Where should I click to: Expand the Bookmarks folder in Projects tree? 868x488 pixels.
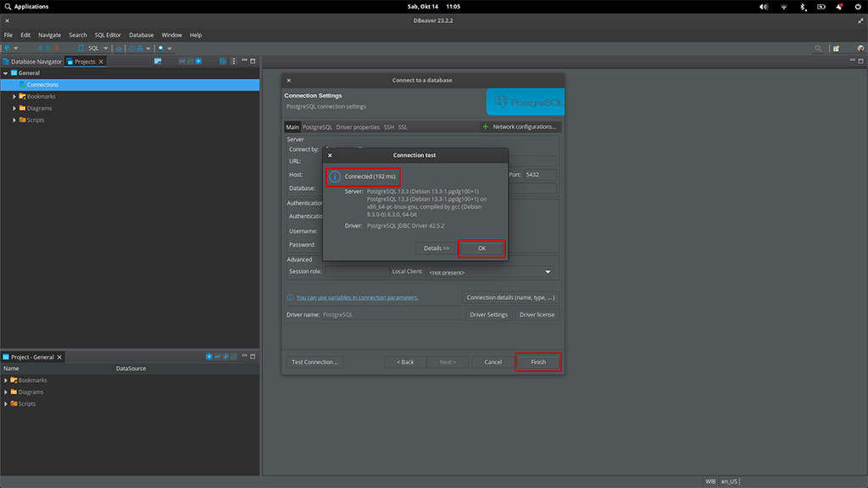click(14, 97)
